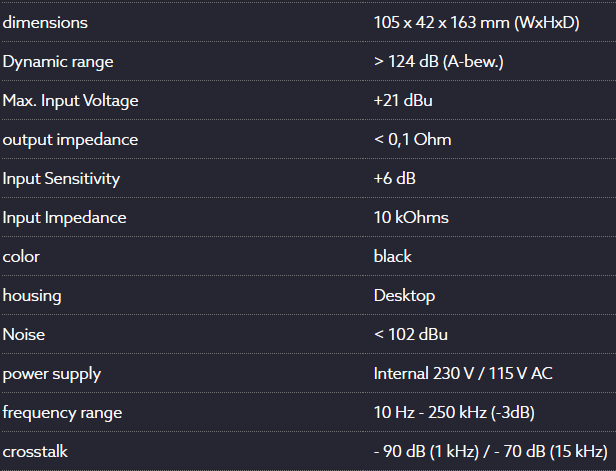616x471 pixels.
Task: Click the Max. Input Voltage label
Action: pyautogui.click(x=70, y=101)
